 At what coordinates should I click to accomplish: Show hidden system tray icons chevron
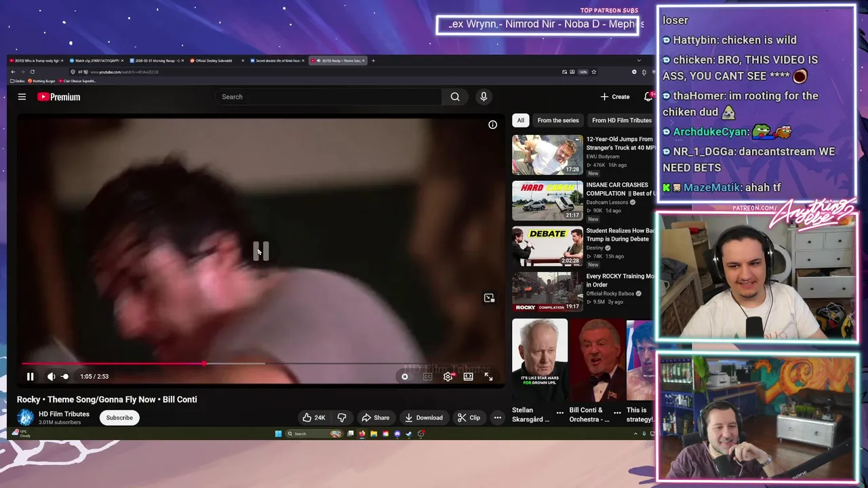coord(635,434)
